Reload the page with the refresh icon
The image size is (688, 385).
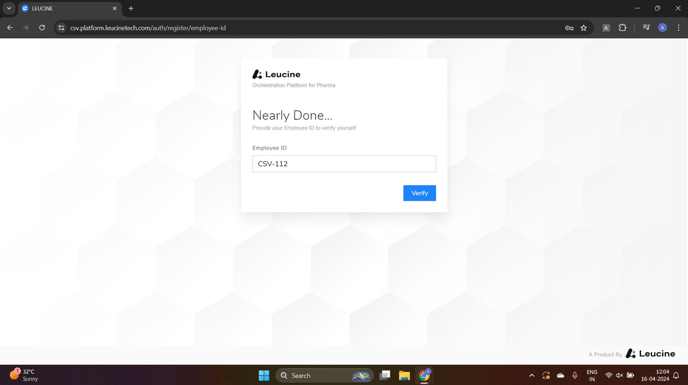(x=42, y=28)
